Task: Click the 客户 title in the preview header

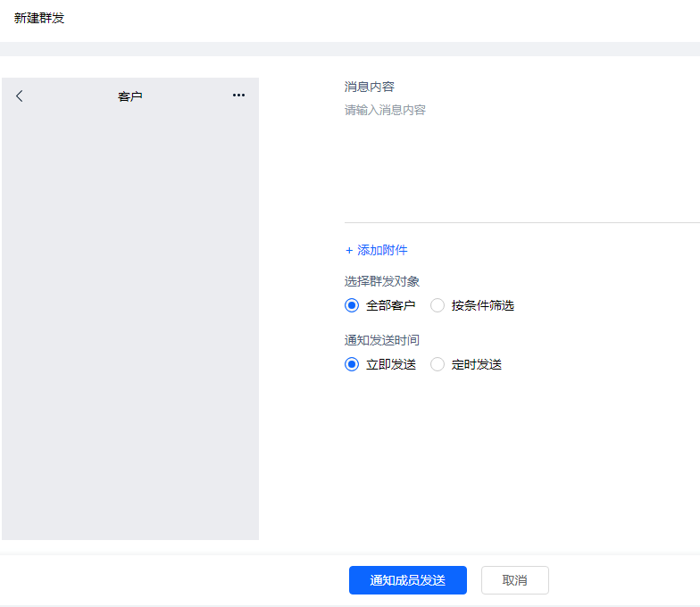Action: [x=130, y=96]
